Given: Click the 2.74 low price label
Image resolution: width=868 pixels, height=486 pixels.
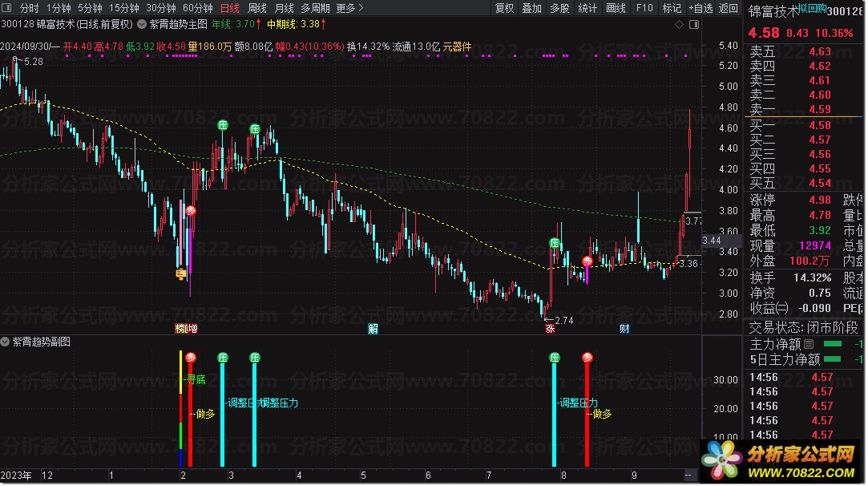Looking at the screenshot, I should tap(564, 320).
